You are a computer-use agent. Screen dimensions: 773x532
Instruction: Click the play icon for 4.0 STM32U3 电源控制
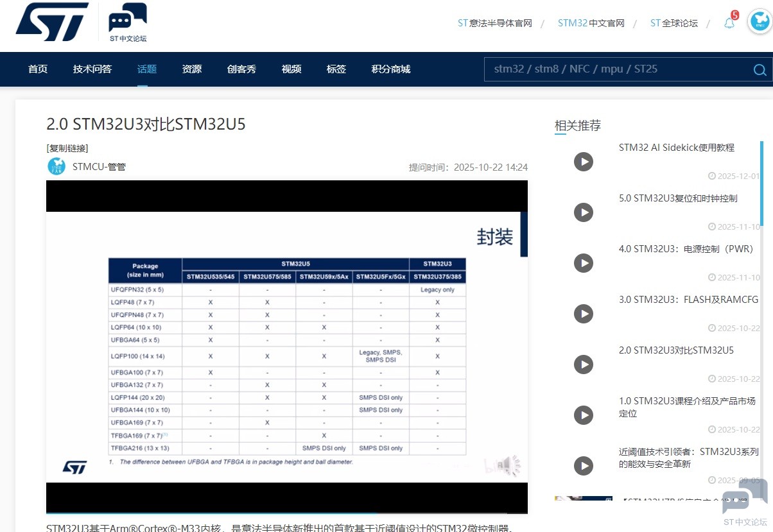583,263
